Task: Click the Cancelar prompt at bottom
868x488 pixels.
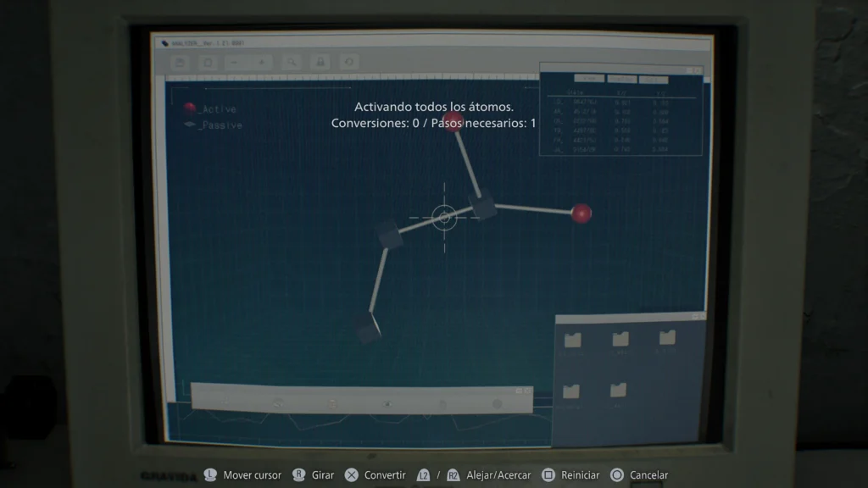Action: pos(640,475)
